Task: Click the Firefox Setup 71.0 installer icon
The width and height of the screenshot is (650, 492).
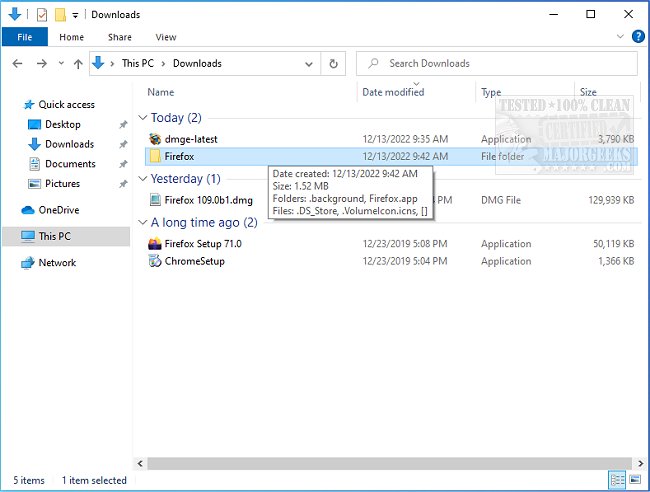Action: [155, 243]
